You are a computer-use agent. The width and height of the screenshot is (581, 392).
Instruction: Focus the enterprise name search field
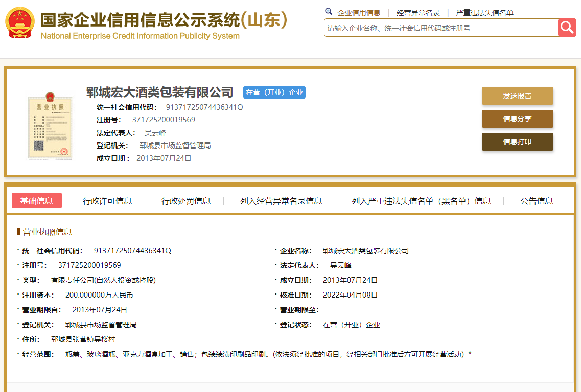click(x=440, y=28)
